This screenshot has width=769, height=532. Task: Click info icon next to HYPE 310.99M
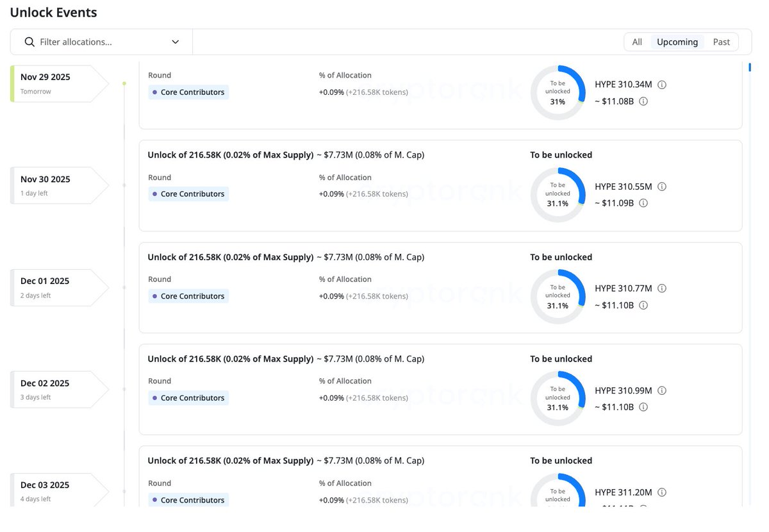point(662,390)
